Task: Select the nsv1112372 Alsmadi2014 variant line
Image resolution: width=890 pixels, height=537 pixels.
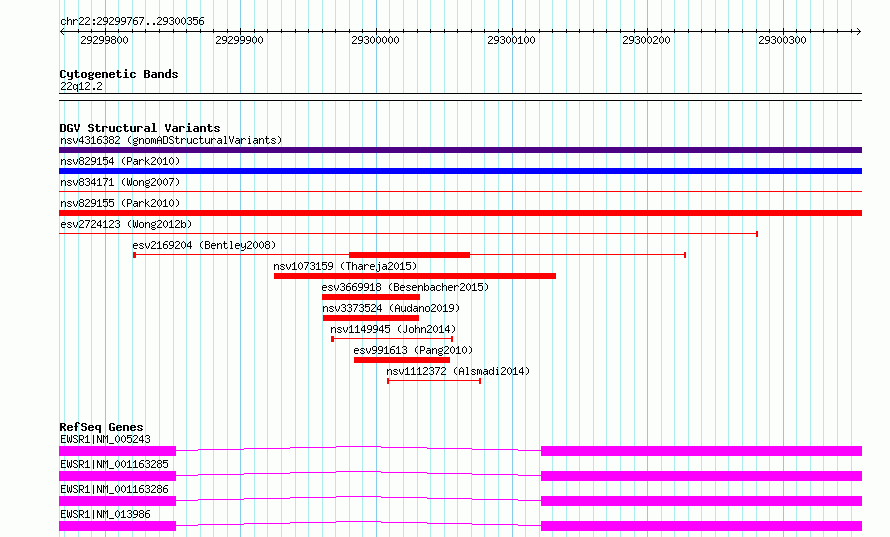Action: point(434,381)
